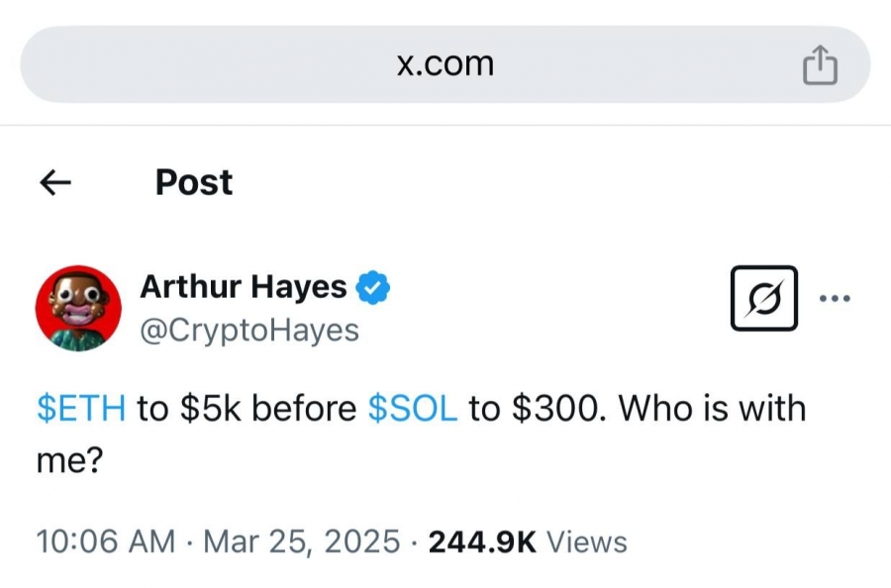Screen dimensions: 891x588
Task: Click the Views label
Action: tap(587, 541)
